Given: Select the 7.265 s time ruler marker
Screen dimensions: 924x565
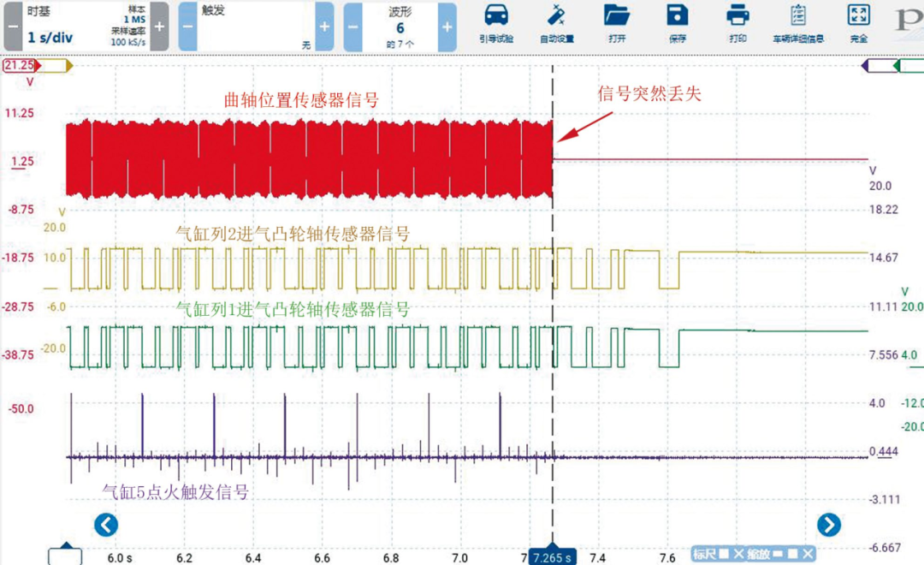Looking at the screenshot, I should coord(552,556).
